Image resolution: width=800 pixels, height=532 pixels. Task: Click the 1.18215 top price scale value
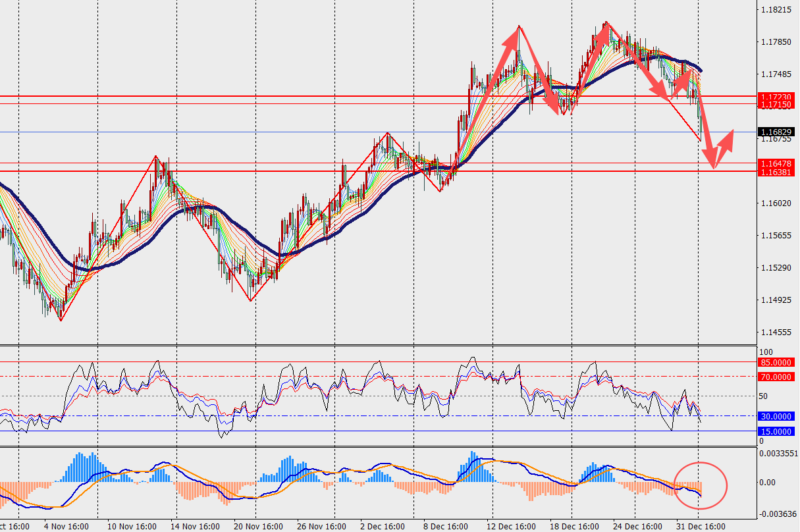point(774,11)
